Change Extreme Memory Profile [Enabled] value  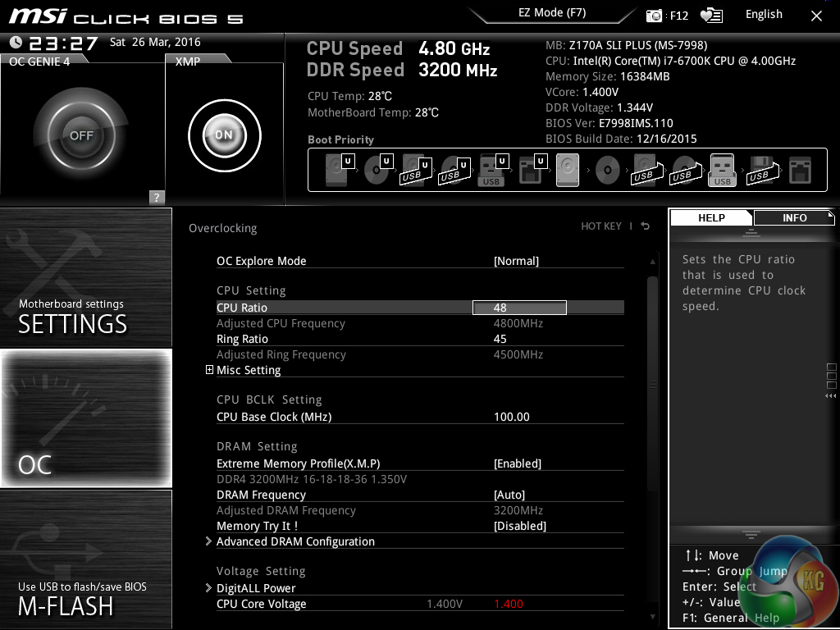(x=518, y=464)
